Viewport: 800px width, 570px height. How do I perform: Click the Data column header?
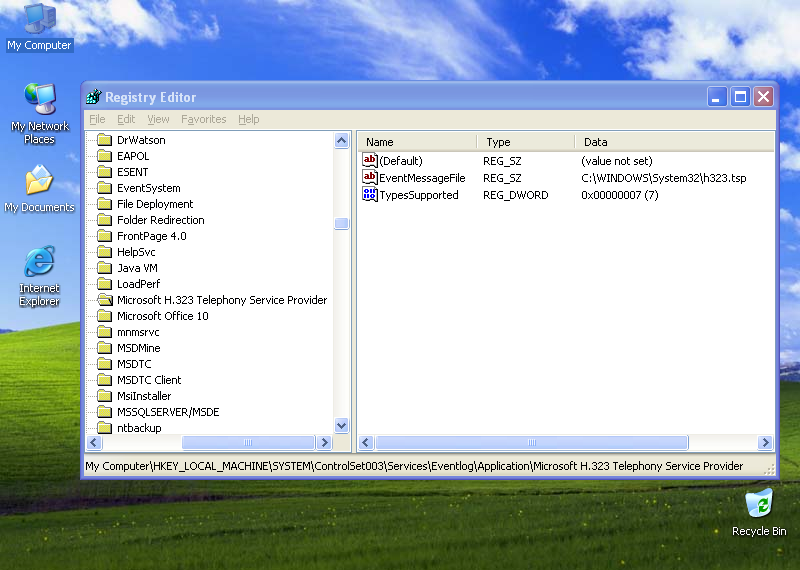click(x=674, y=142)
